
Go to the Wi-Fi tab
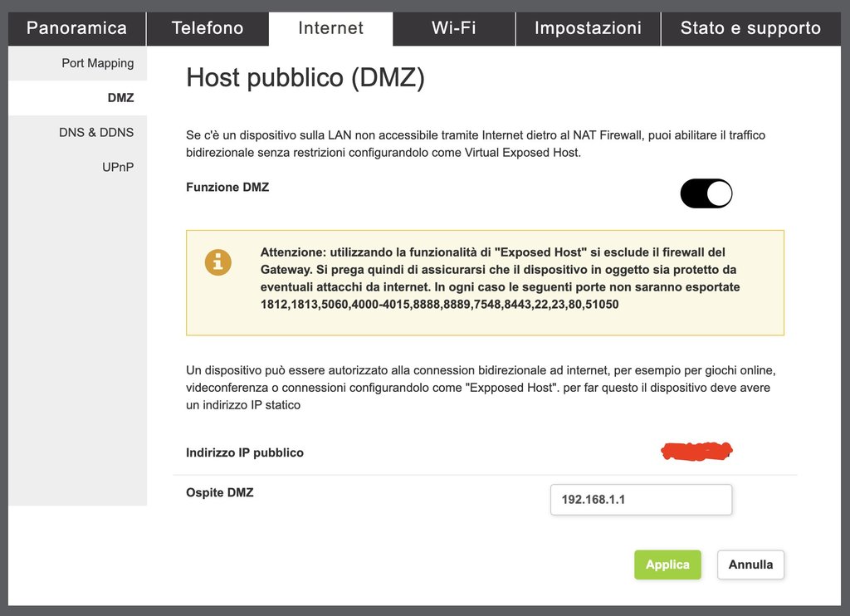tap(454, 28)
